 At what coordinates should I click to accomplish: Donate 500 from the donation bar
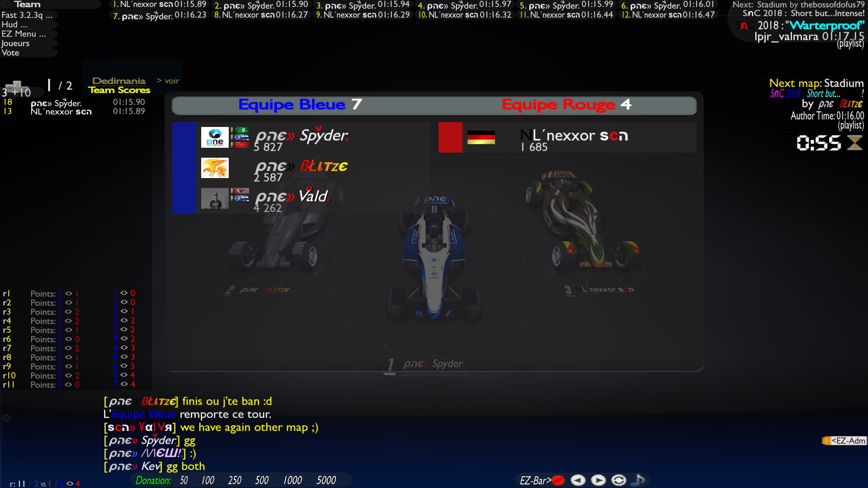point(262,480)
